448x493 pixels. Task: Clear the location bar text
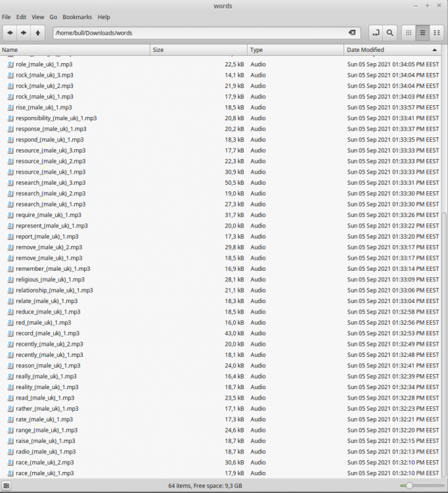coord(352,32)
